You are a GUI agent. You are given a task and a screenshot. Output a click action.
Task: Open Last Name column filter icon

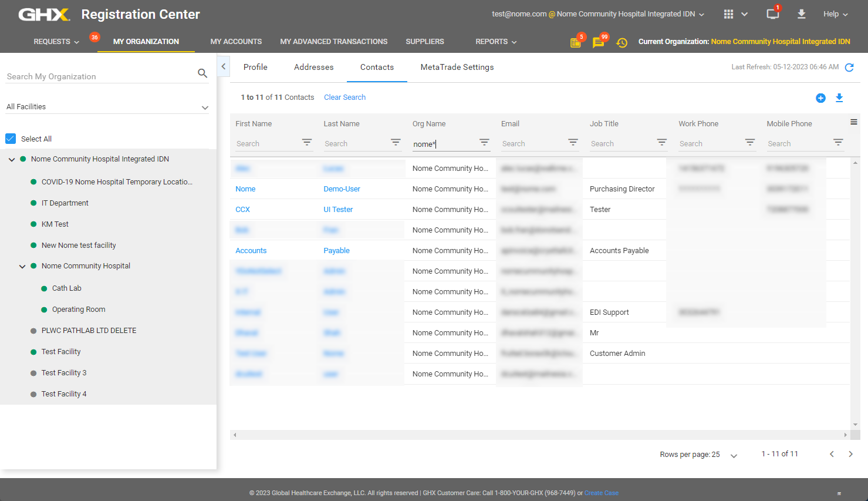[396, 142]
